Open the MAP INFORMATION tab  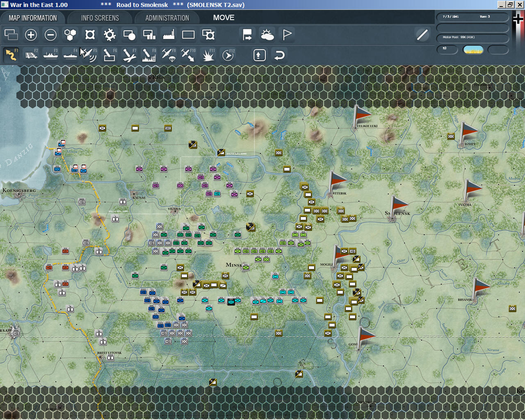click(33, 18)
